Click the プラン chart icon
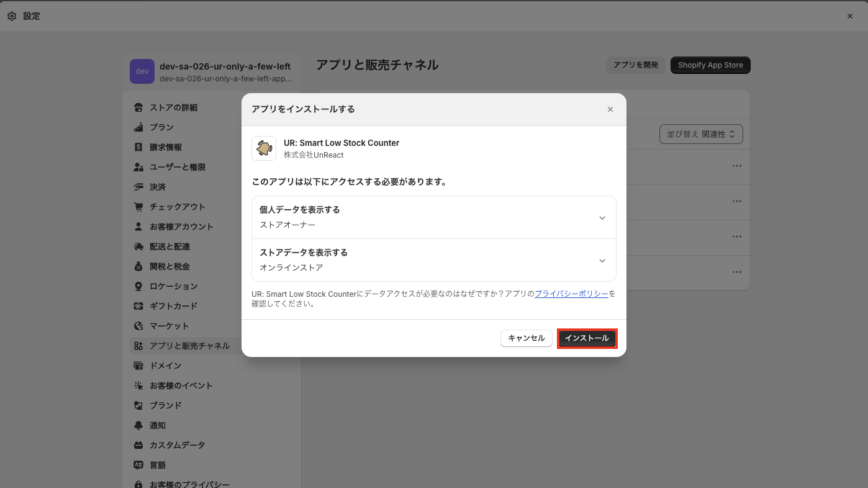Screen dimensions: 868x488 (x=138, y=127)
